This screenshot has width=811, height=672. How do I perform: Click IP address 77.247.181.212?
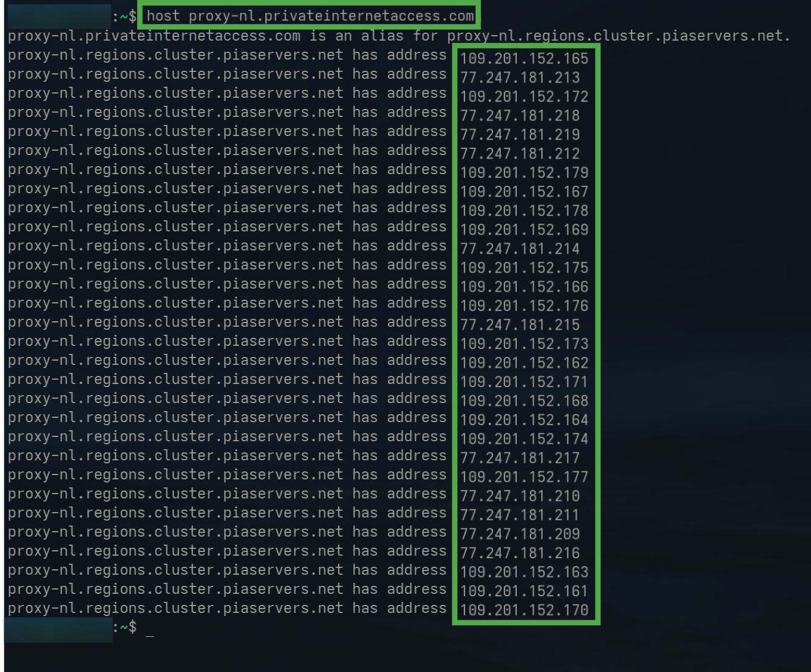(x=520, y=154)
